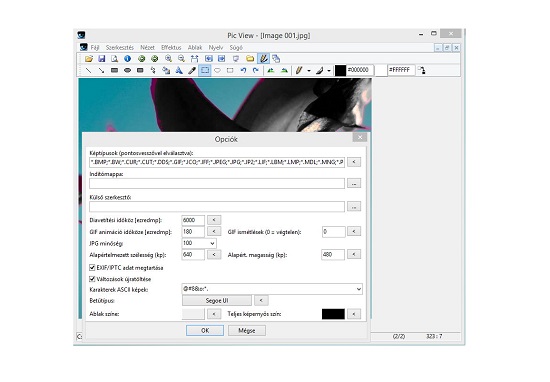Screen dimensions: 550x382
Task: Open the Szerkesztés menu
Action: [120, 47]
